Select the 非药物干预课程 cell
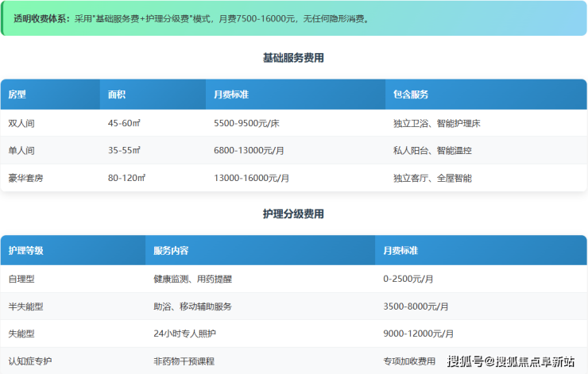This screenshot has height=374, width=588. click(184, 361)
